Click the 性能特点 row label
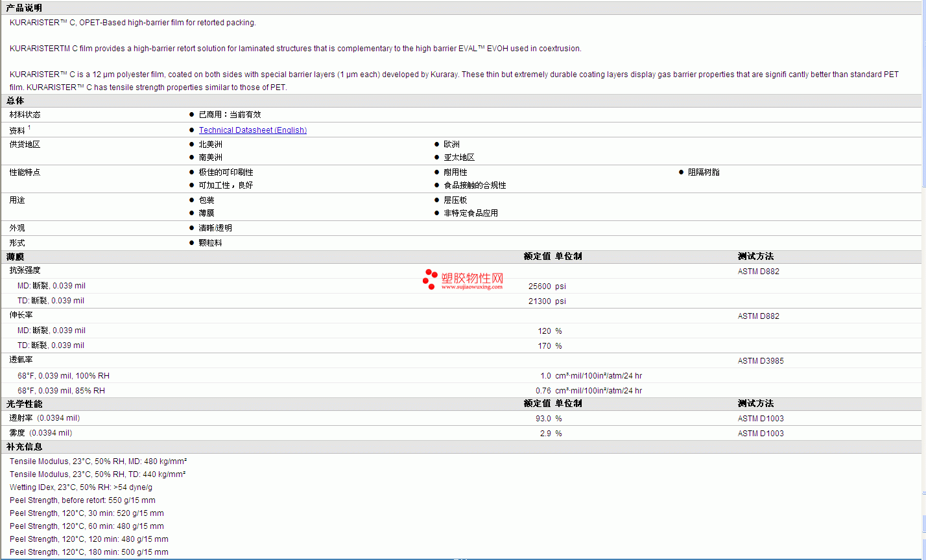926x560 pixels. pos(25,172)
